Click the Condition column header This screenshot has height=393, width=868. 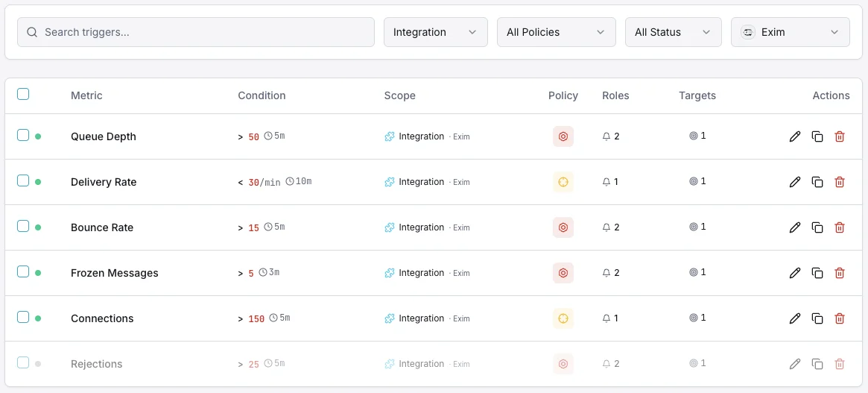click(262, 95)
